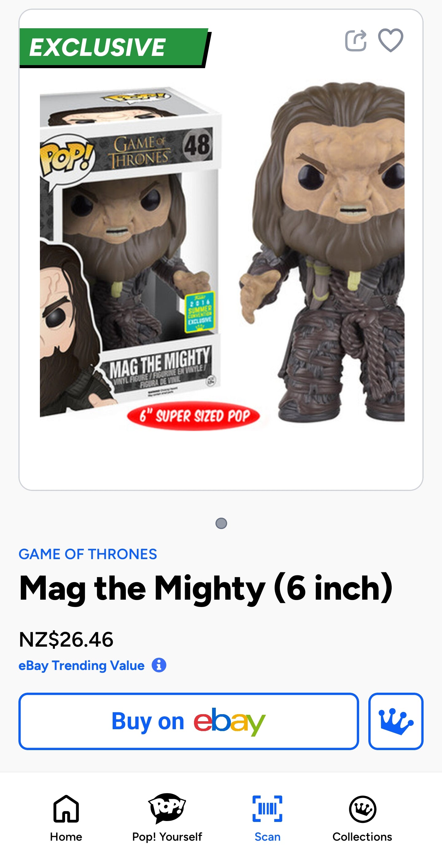442x868 pixels.
Task: Click the Buy on eBay button
Action: [x=189, y=721]
